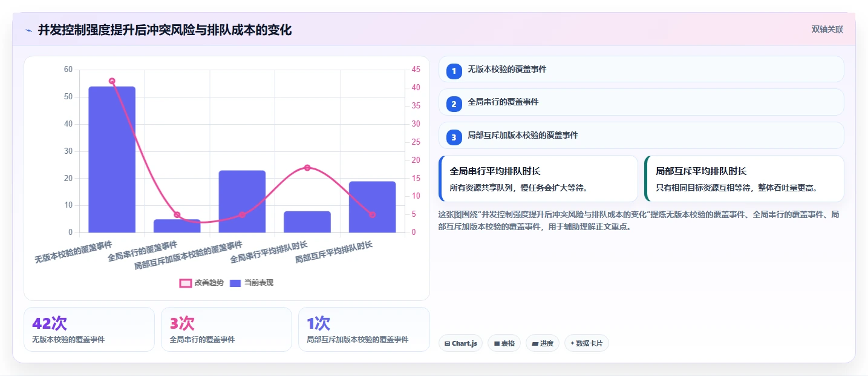Click the number 3 badge icon
The image size is (868, 376).
(x=454, y=137)
